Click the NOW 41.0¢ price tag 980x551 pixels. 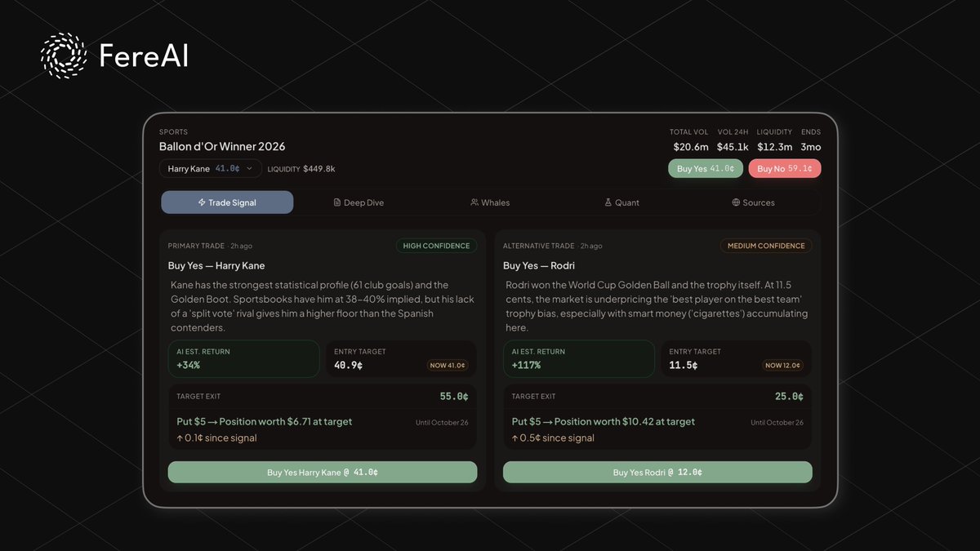tap(448, 366)
